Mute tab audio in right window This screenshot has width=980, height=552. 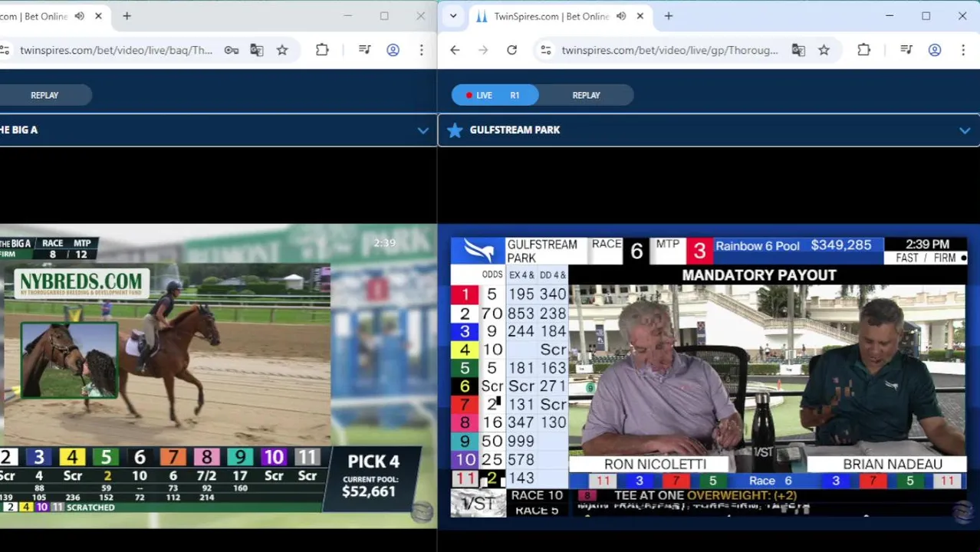coord(621,16)
